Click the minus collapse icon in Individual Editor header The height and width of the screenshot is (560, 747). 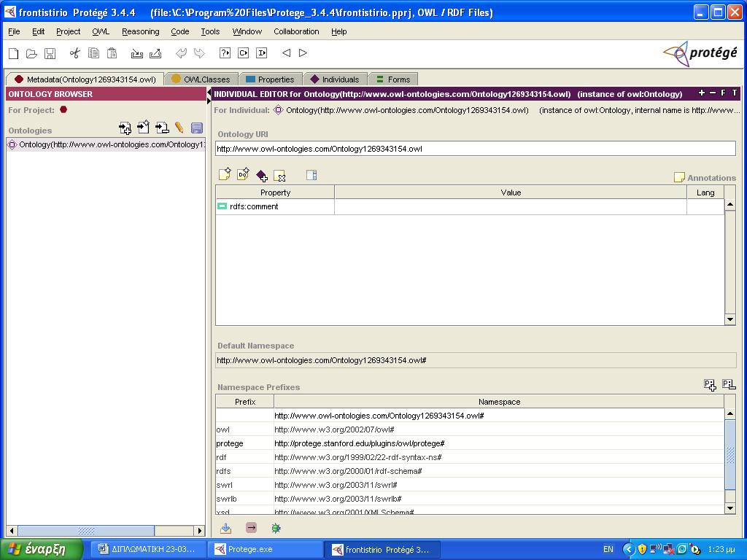pos(713,93)
